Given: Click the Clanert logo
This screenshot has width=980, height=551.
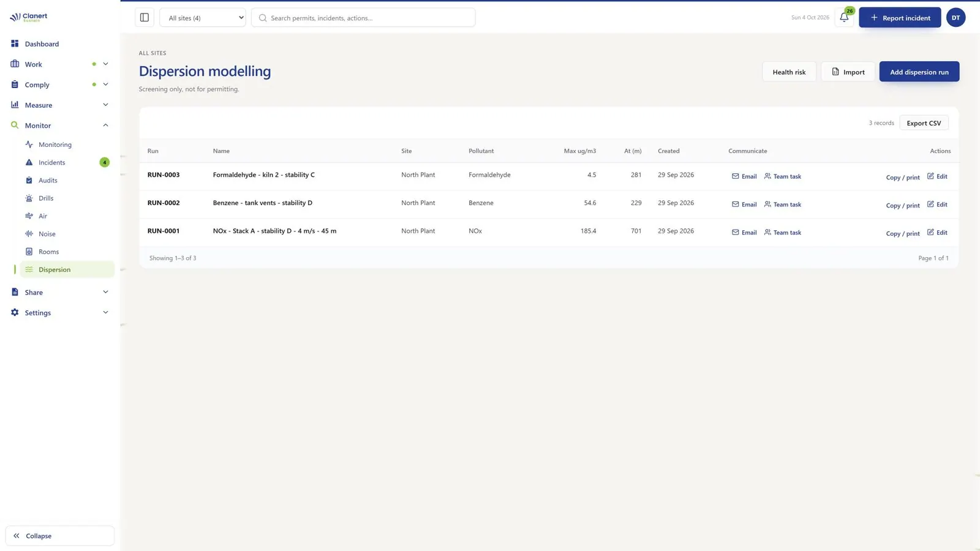Looking at the screenshot, I should (29, 17).
